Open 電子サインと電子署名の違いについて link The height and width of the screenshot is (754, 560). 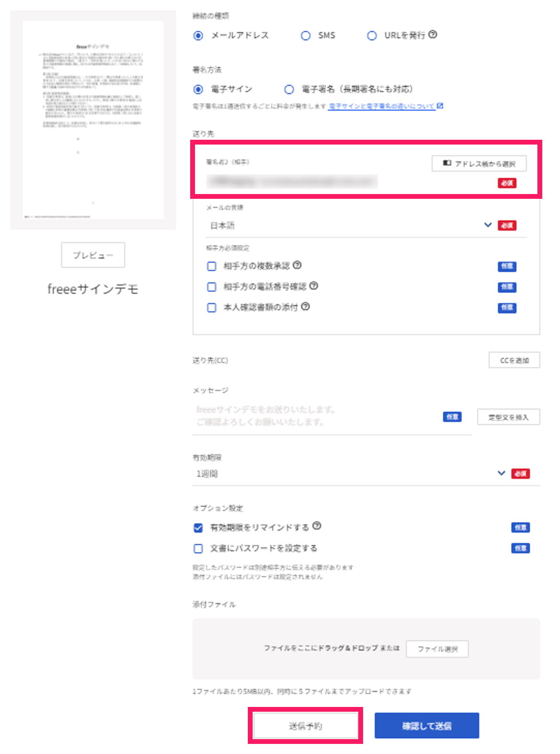coord(381,106)
